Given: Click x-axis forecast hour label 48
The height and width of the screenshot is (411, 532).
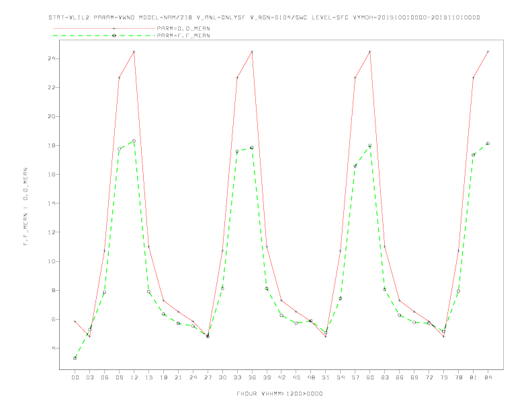Looking at the screenshot, I should click(x=311, y=377).
